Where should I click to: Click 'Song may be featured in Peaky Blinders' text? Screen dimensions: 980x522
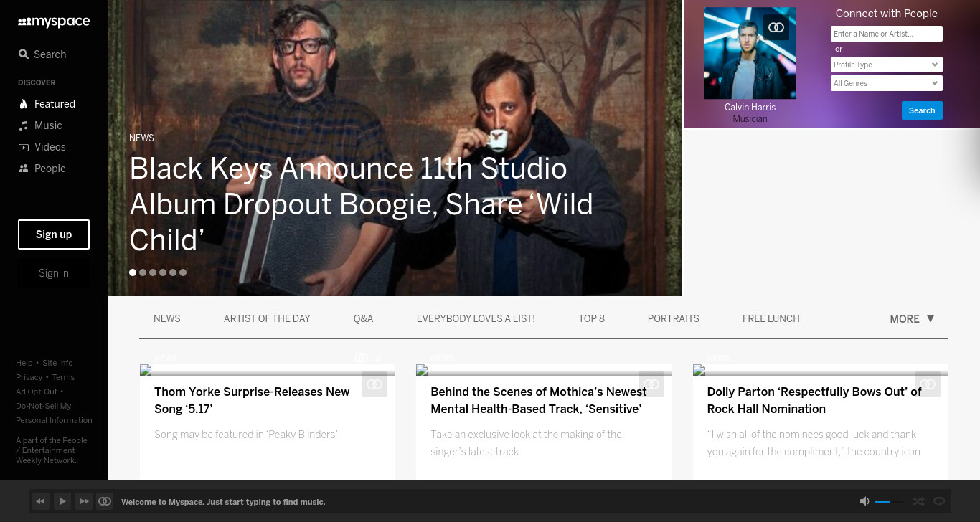(246, 435)
